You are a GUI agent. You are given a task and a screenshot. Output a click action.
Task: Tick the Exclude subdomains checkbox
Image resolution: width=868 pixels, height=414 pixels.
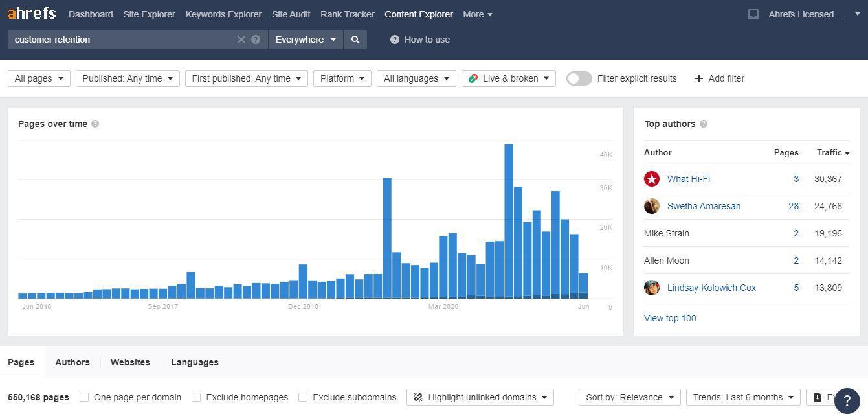point(303,397)
